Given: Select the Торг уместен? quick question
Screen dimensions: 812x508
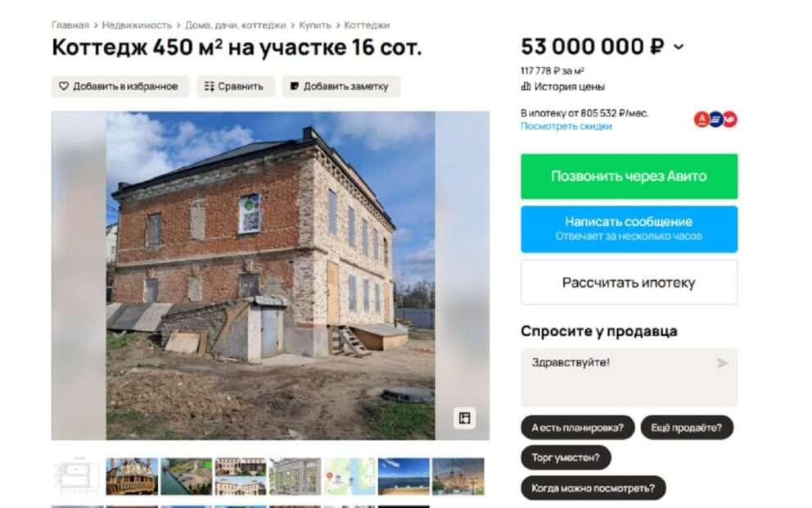Looking at the screenshot, I should click(x=566, y=458).
